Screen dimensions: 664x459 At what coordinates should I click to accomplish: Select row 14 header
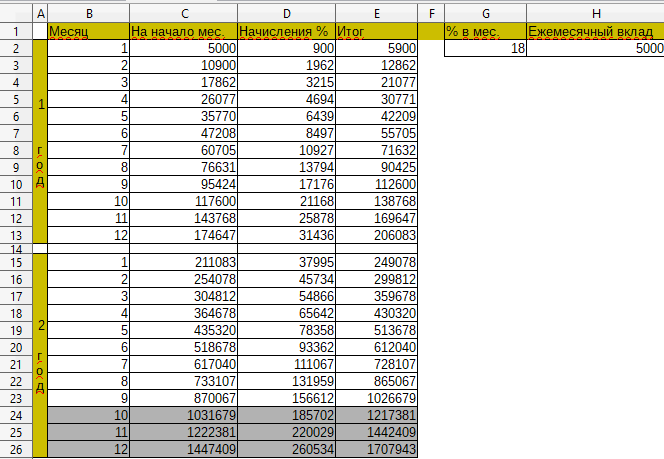point(16,249)
